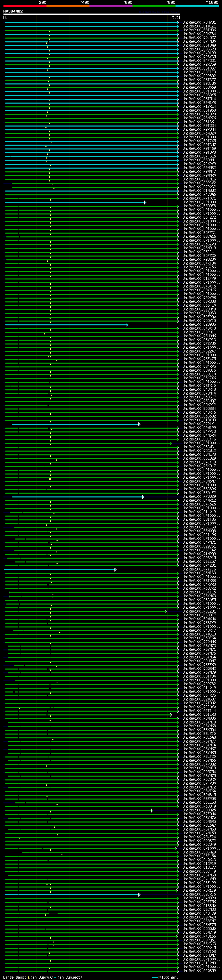Image resolution: width=222 pixels, height=980 pixels.
Task: Click hit label UniRef100_B9SSR3
Action: [x=199, y=49]
